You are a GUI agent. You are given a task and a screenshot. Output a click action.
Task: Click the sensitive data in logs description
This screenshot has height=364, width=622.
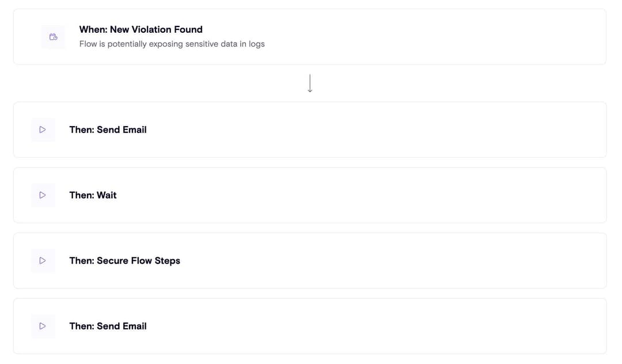click(172, 44)
